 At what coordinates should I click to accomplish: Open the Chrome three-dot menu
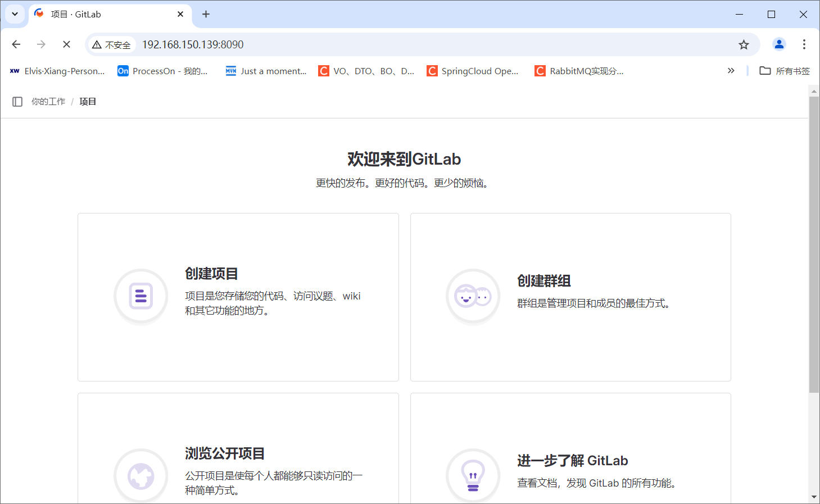tap(804, 44)
